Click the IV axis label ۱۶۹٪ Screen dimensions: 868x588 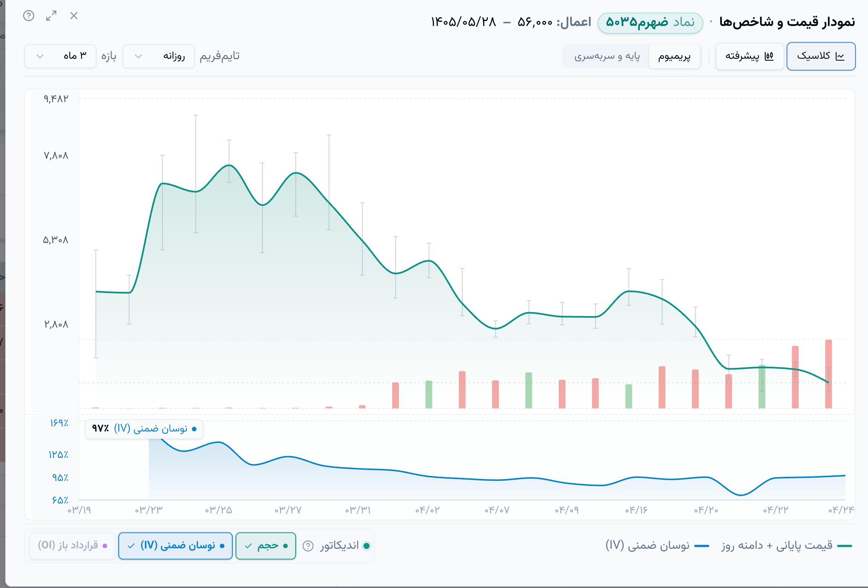(x=59, y=423)
